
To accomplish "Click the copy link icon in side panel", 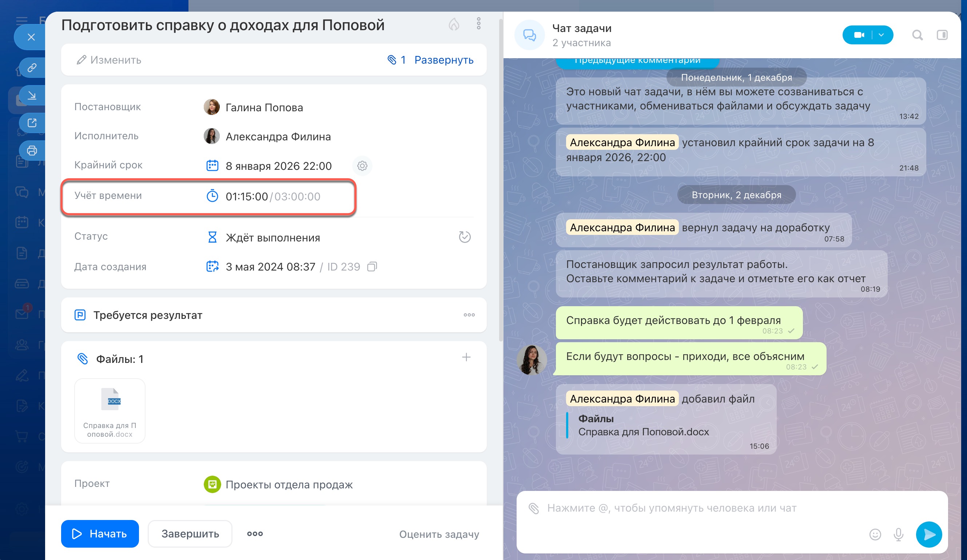I will (x=32, y=68).
